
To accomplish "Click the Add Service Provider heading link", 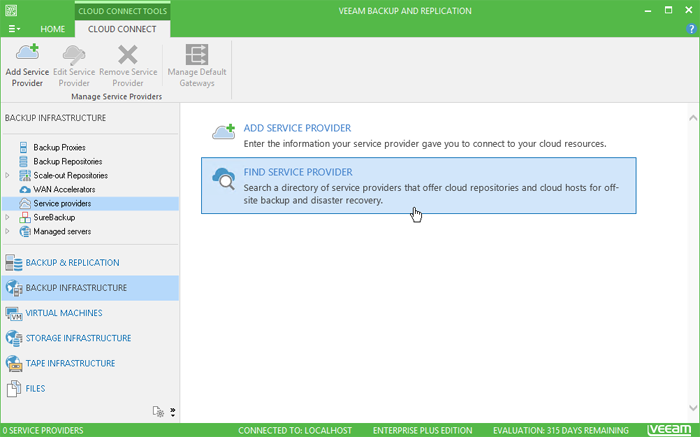I will (x=297, y=128).
